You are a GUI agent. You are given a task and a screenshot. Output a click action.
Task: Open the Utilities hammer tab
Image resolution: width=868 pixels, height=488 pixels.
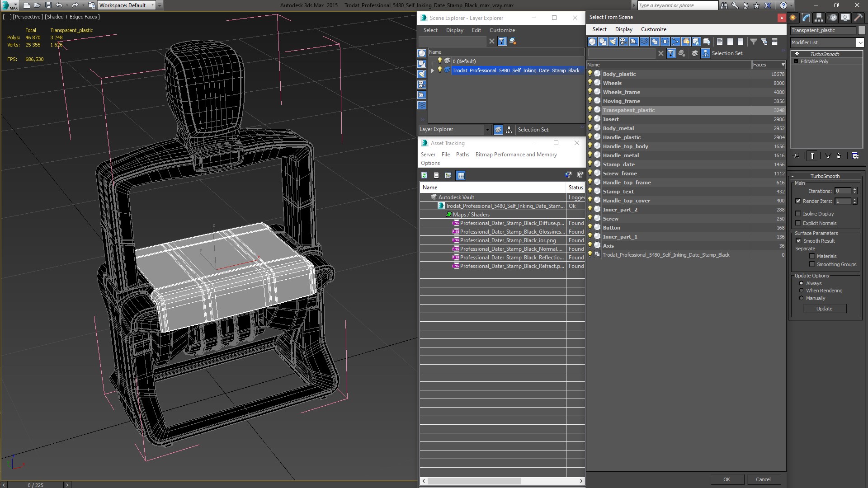pyautogui.click(x=858, y=18)
